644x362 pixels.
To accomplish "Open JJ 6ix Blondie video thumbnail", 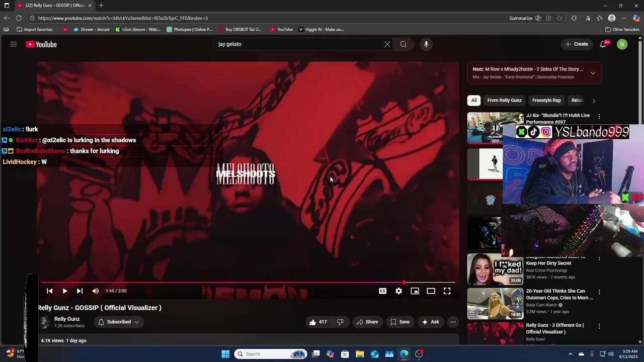I will pyautogui.click(x=485, y=128).
